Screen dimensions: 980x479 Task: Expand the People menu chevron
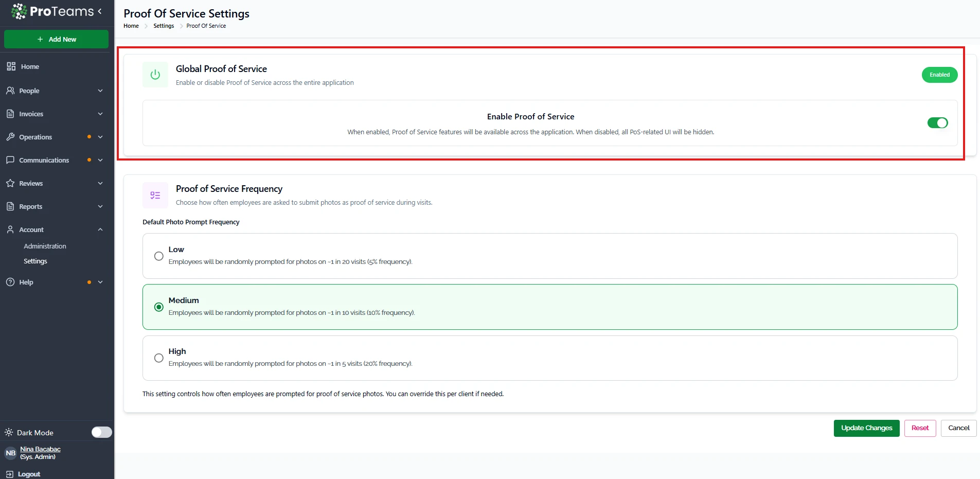pyautogui.click(x=100, y=91)
